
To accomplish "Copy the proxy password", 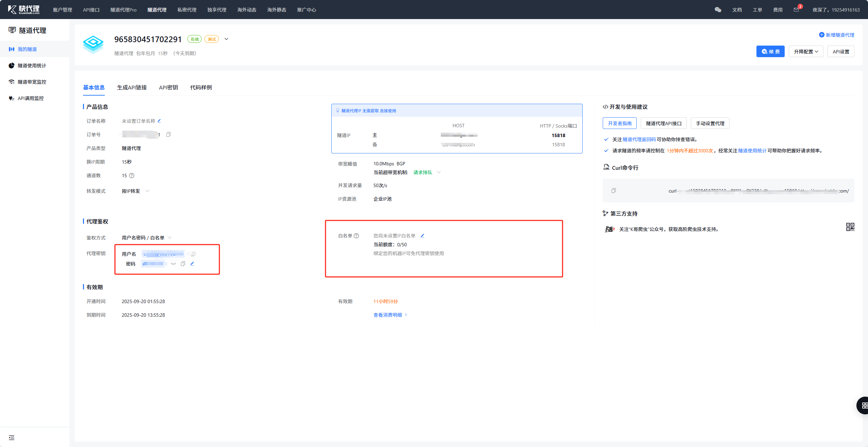I will pos(183,264).
